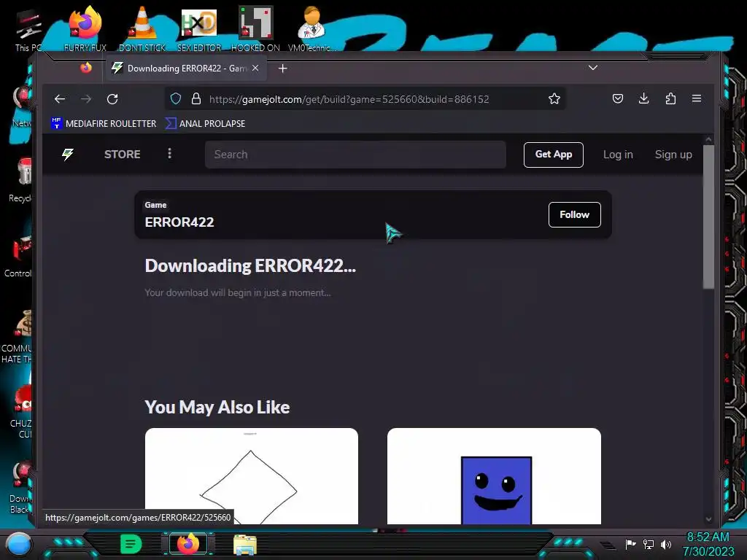
Task: Select the HOOKED ON desktop icon
Action: coord(255,28)
